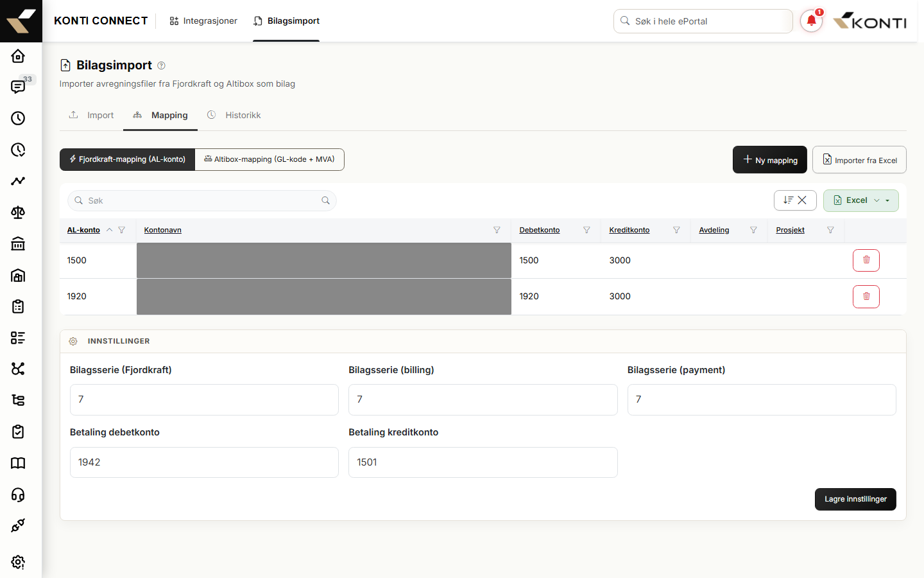The height and width of the screenshot is (578, 924).
Task: Open the Excel export dropdown
Action: 861,200
